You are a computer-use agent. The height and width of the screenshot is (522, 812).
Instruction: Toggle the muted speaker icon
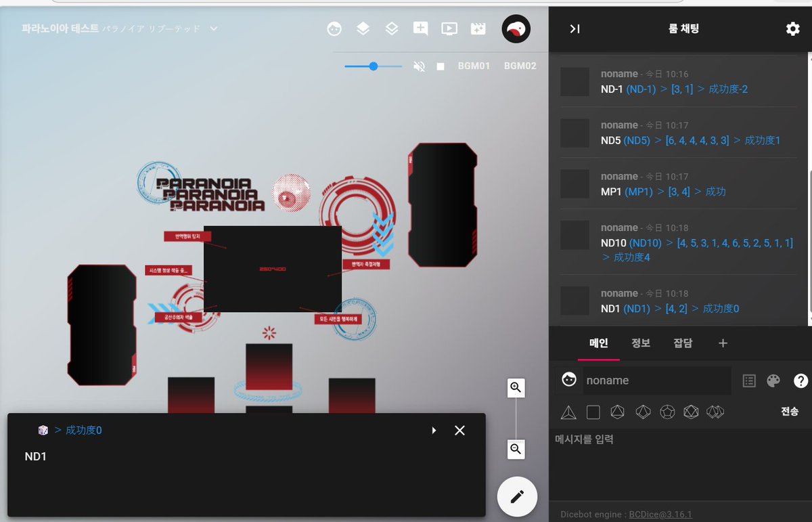click(x=420, y=66)
